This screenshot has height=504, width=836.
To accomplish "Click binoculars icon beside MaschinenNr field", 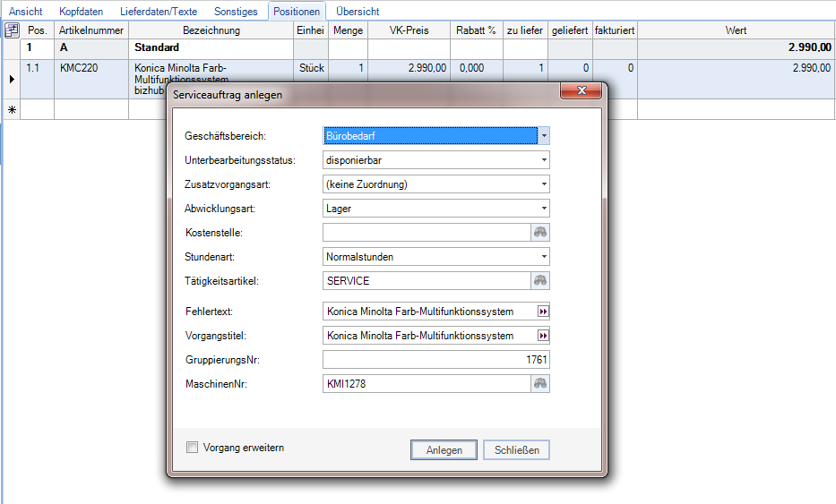I will [541, 384].
